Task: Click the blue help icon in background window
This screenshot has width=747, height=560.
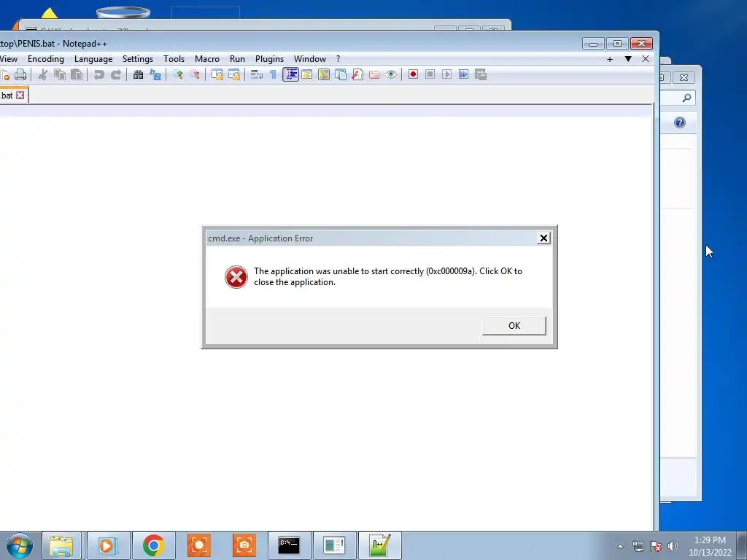Action: click(x=680, y=122)
